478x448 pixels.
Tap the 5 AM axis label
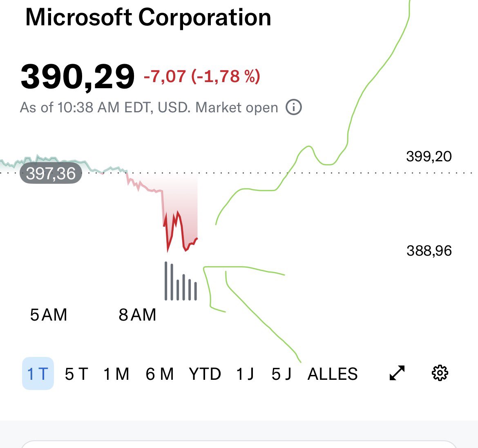(x=49, y=314)
